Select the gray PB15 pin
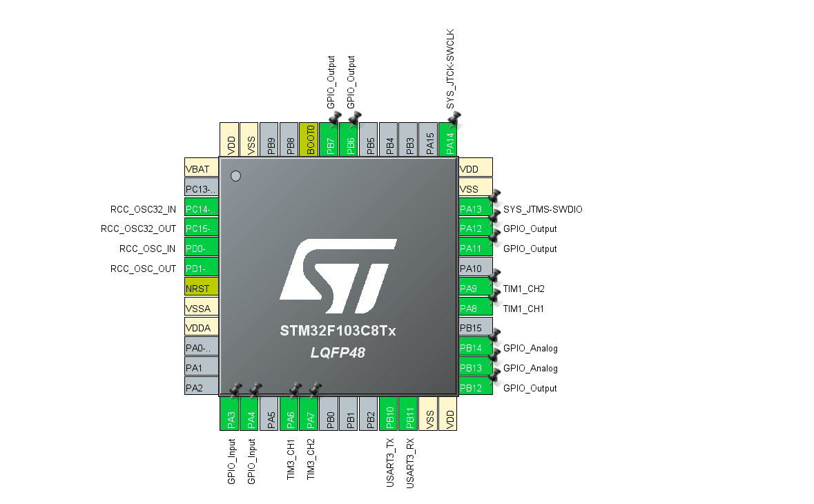The width and height of the screenshot is (814, 504). click(476, 328)
